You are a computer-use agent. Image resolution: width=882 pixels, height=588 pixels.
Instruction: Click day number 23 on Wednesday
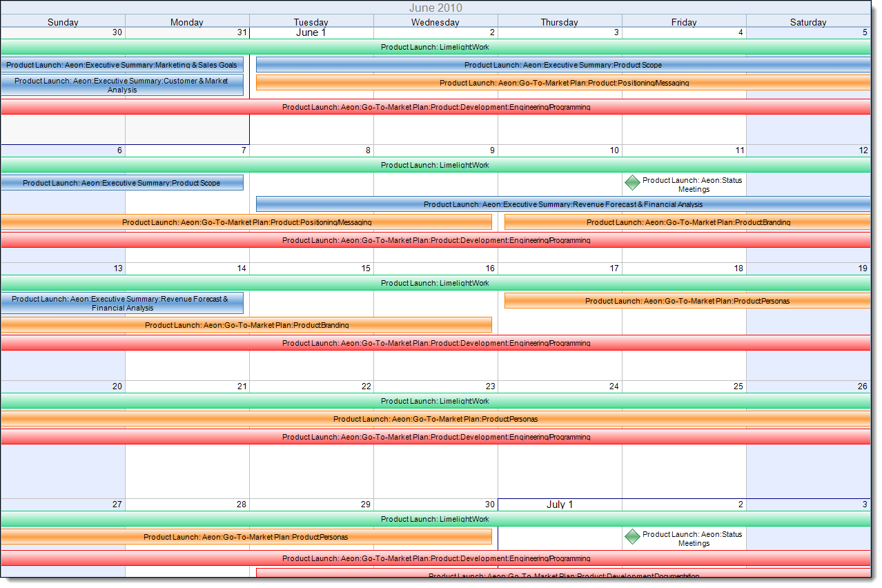pyautogui.click(x=490, y=386)
